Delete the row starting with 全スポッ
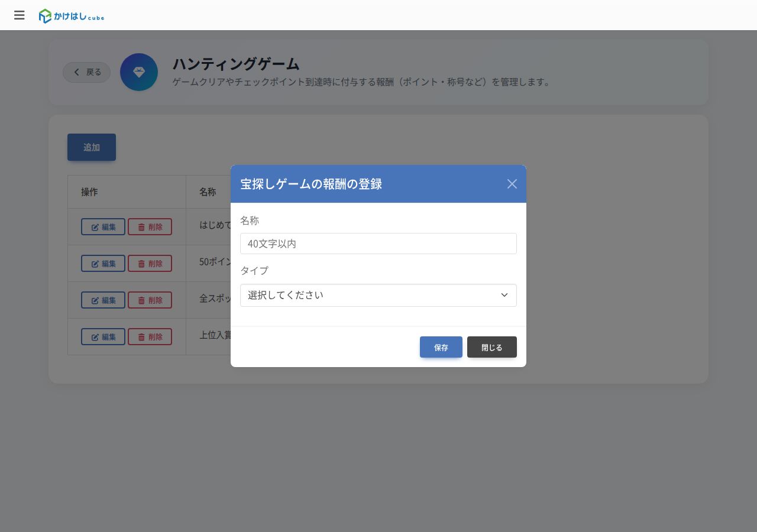The width and height of the screenshot is (757, 532). tap(150, 300)
